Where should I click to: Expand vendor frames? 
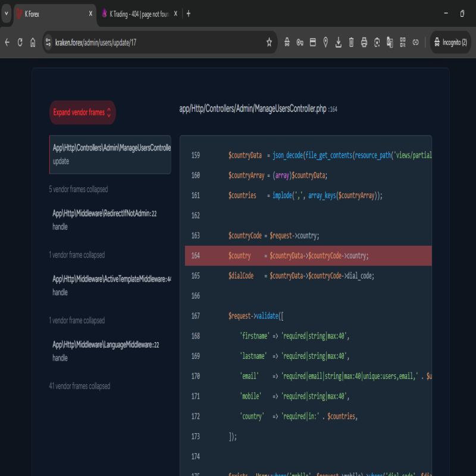[x=82, y=112]
